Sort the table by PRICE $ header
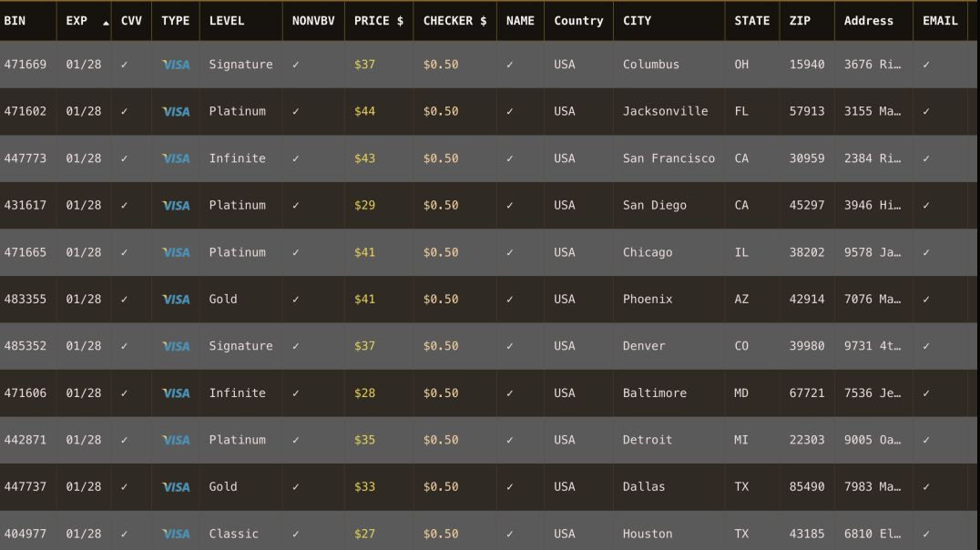The width and height of the screenshot is (980, 550). click(379, 21)
